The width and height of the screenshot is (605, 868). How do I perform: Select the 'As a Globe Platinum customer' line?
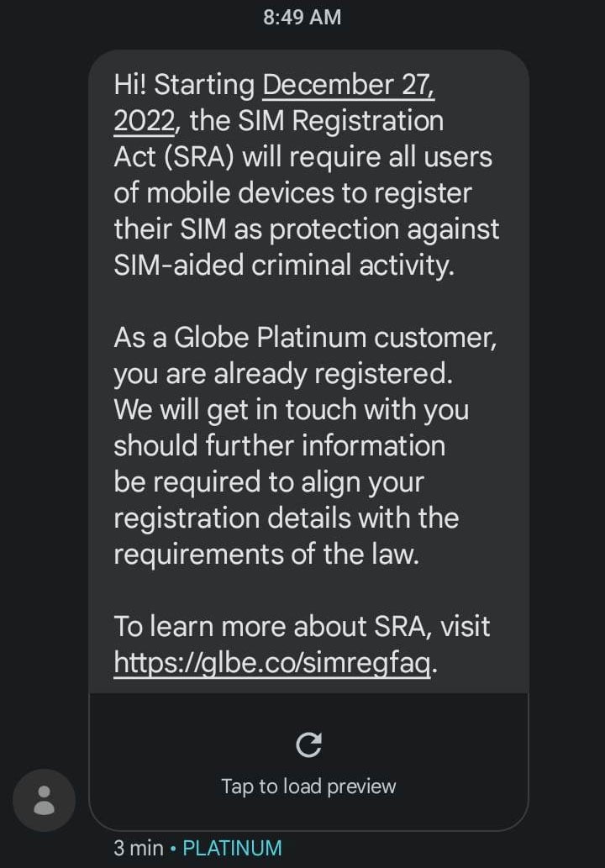click(x=306, y=338)
